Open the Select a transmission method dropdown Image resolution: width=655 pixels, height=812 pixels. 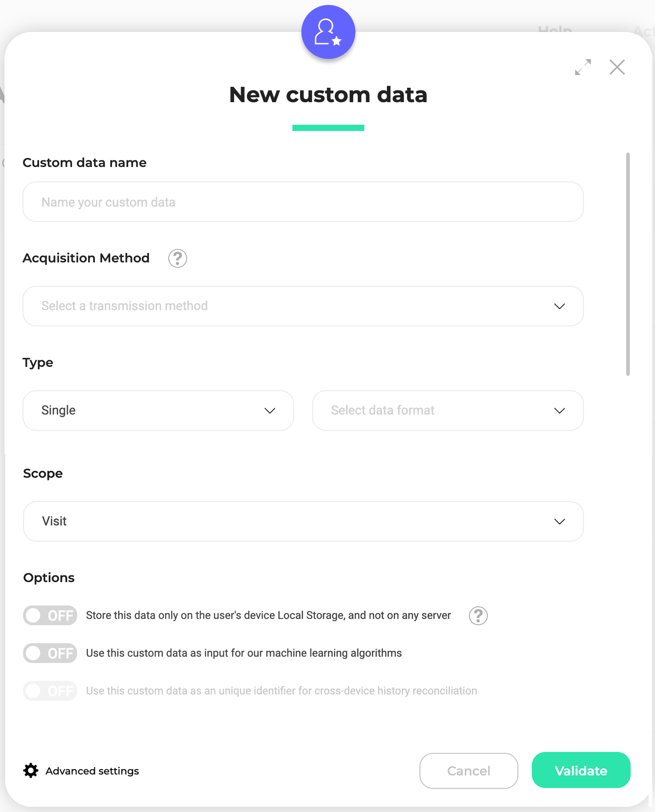[303, 306]
